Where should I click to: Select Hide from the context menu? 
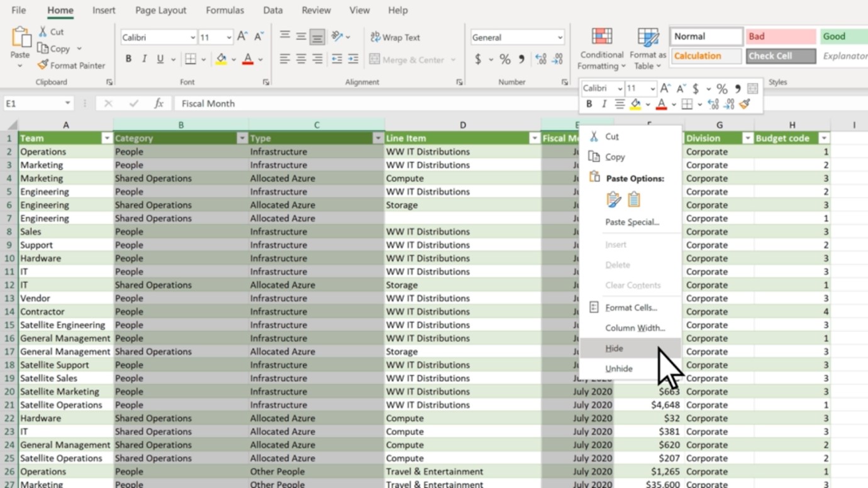[613, 348]
